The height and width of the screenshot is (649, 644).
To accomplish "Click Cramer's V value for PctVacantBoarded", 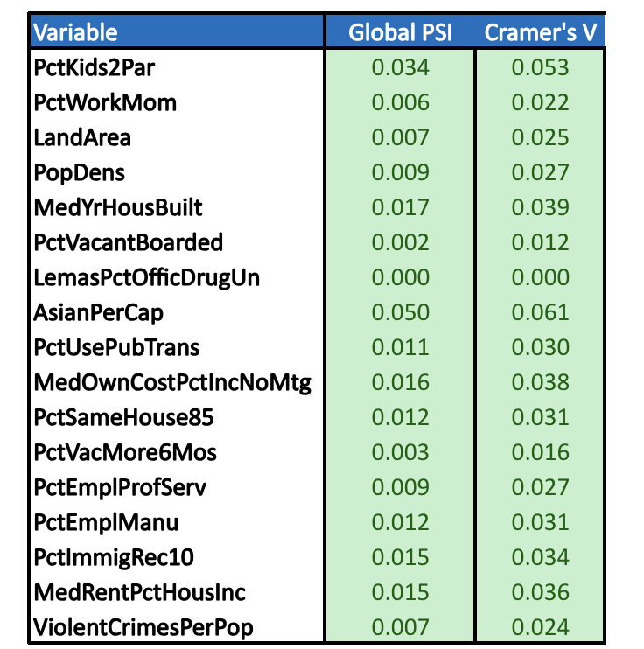I will 540,242.
